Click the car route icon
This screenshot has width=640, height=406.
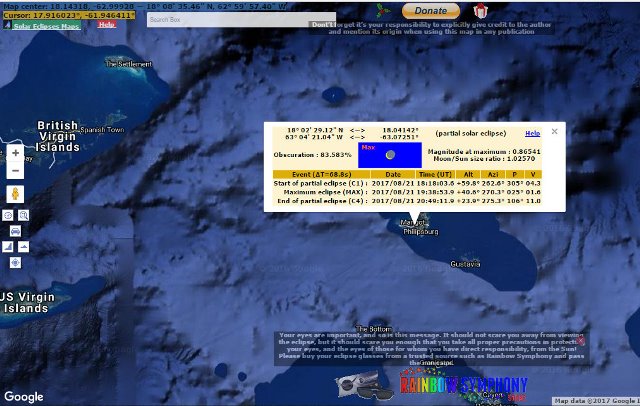15,231
